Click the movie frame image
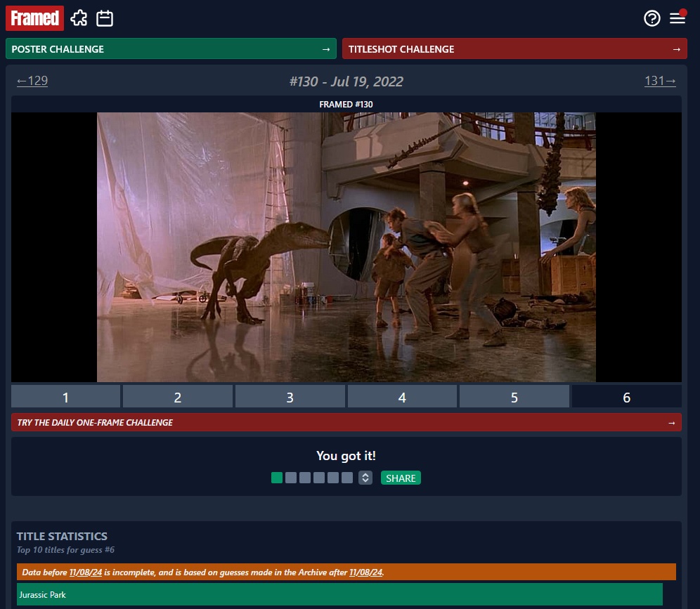Viewport: 700px width, 609px height. [x=346, y=247]
